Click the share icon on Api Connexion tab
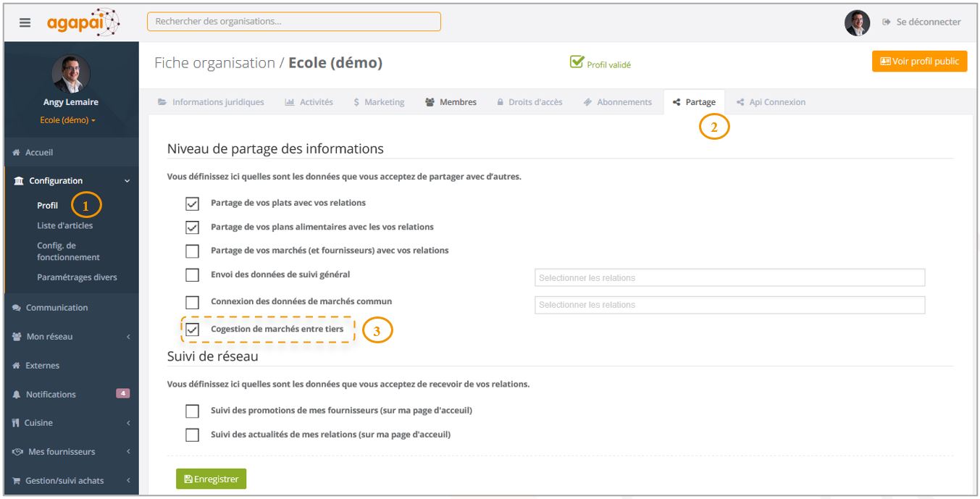The height and width of the screenshot is (499, 980). pyautogui.click(x=740, y=102)
